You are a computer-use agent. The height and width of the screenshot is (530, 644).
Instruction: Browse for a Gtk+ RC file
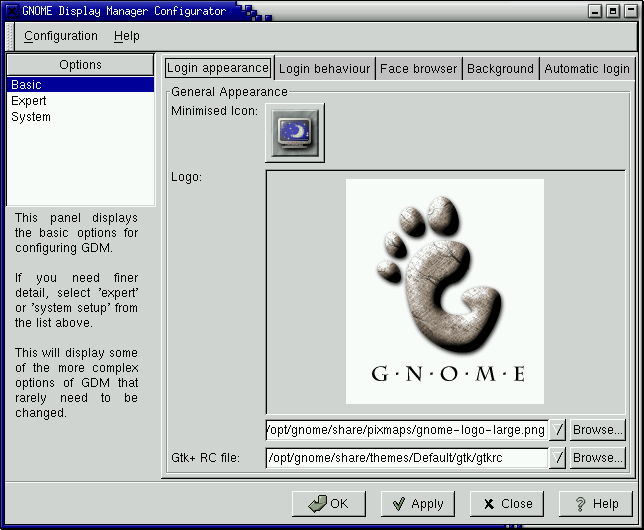pyautogui.click(x=598, y=458)
